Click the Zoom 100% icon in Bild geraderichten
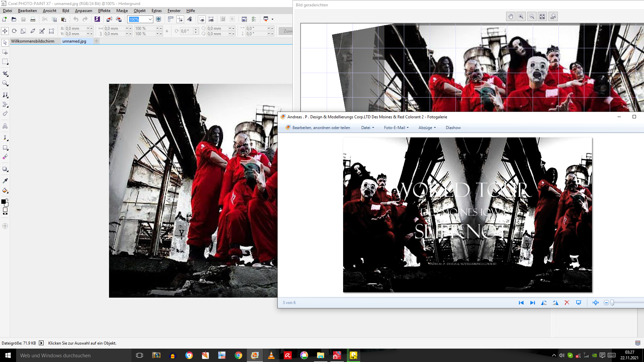644x362 pixels. click(553, 16)
